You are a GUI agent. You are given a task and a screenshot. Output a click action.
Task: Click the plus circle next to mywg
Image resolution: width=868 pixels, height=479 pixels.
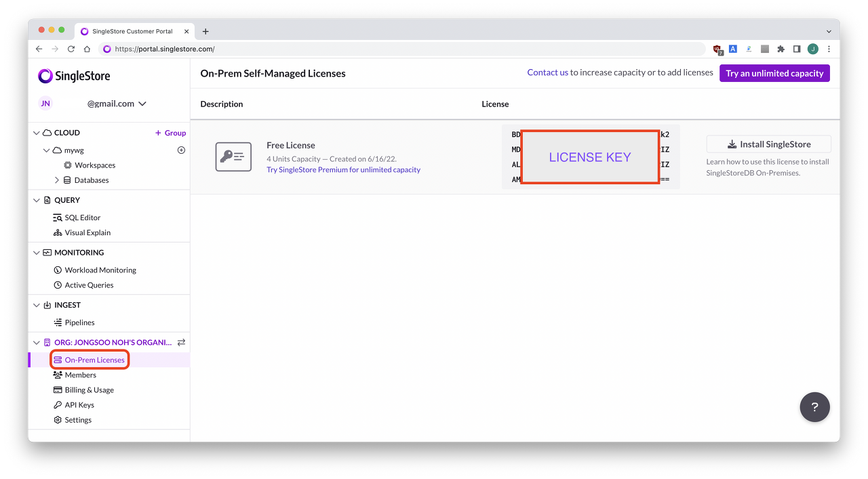click(x=181, y=150)
